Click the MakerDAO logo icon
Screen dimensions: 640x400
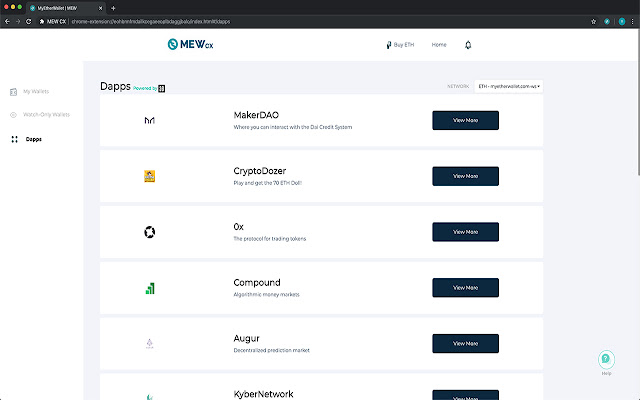click(149, 120)
